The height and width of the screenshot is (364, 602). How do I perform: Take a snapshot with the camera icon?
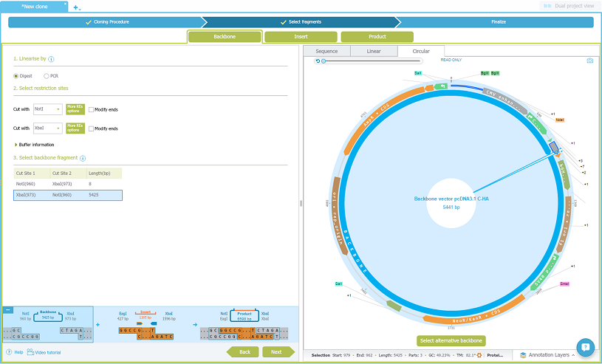pos(589,61)
